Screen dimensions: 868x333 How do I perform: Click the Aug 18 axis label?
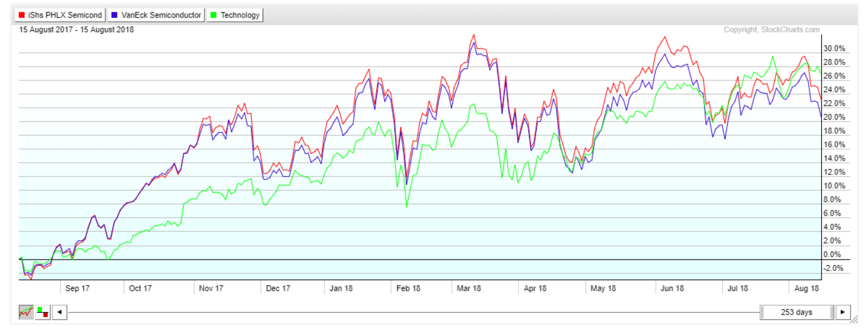[x=806, y=288]
